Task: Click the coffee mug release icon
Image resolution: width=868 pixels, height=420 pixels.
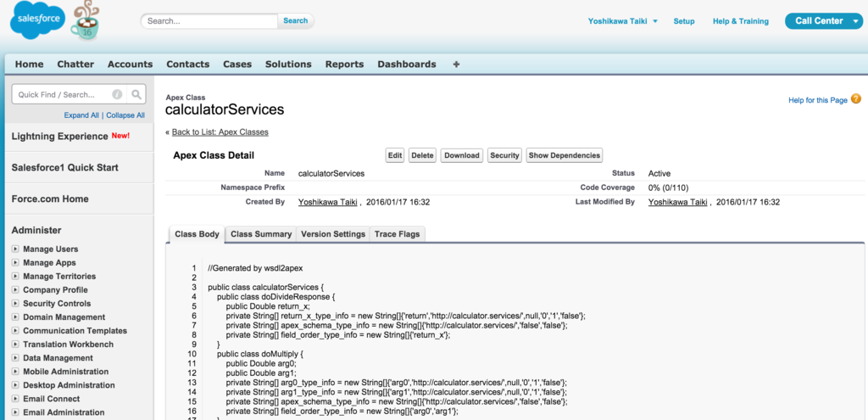Action: tap(85, 21)
